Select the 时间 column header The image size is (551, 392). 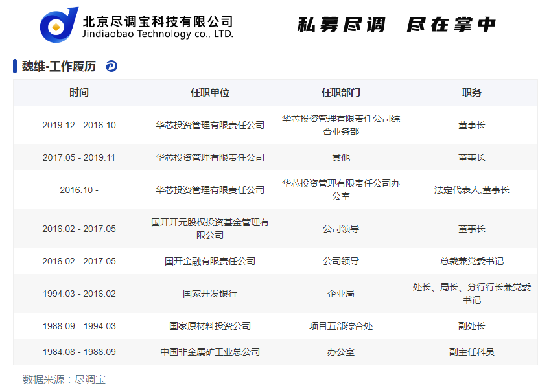tap(79, 93)
